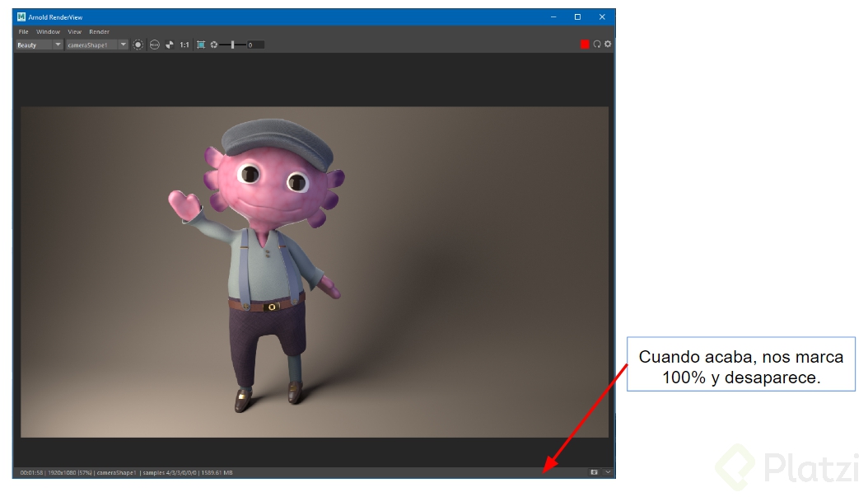Viewport: 868px width, 497px height.
Task: Click the render time 00:01:58 text
Action: (x=31, y=472)
